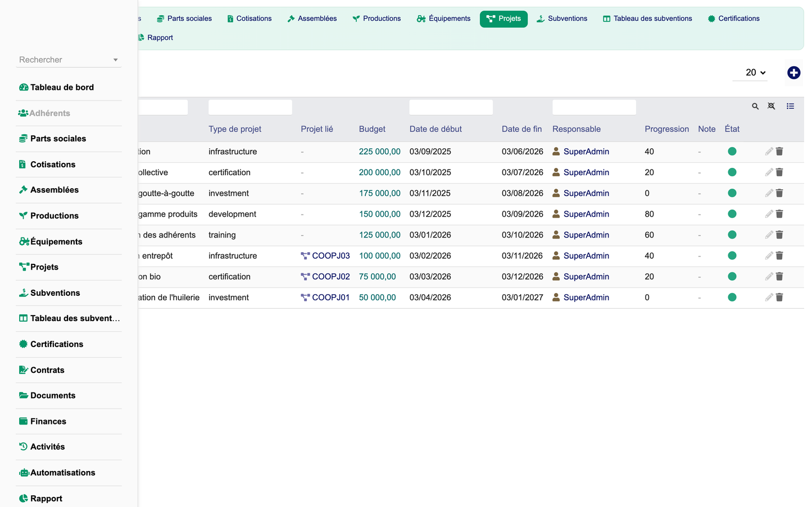This screenshot has height=507, width=812.
Task: Delete the 175 000,00 budget project
Action: [x=779, y=193]
